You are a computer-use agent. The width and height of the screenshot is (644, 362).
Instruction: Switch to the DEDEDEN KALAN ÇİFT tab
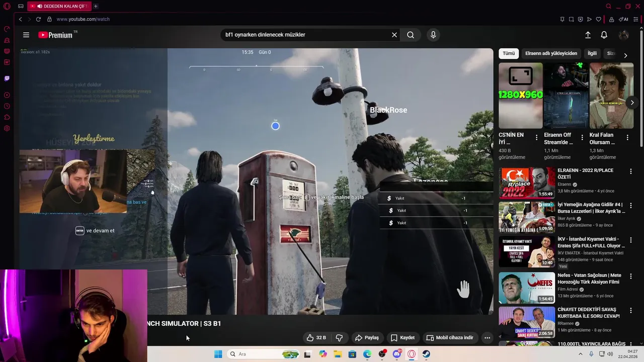point(59,6)
